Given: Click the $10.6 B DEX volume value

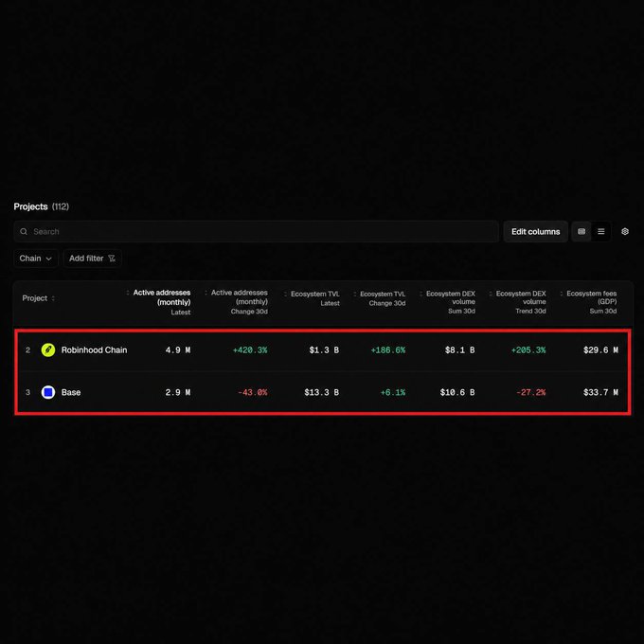Looking at the screenshot, I should pos(457,392).
